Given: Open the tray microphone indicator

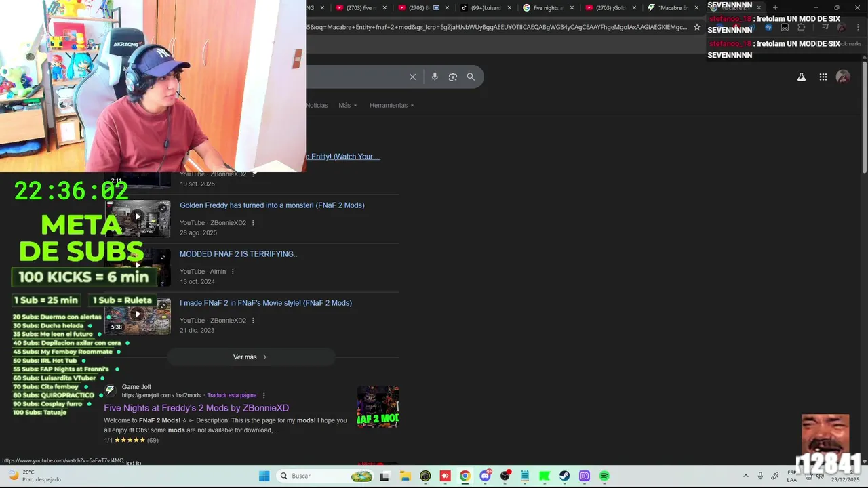Looking at the screenshot, I should pyautogui.click(x=760, y=476).
